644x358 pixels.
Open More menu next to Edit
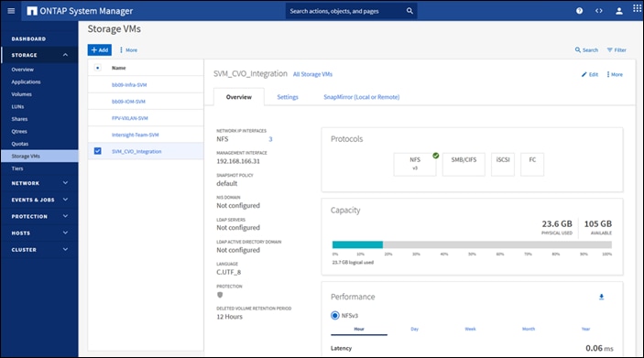[615, 74]
